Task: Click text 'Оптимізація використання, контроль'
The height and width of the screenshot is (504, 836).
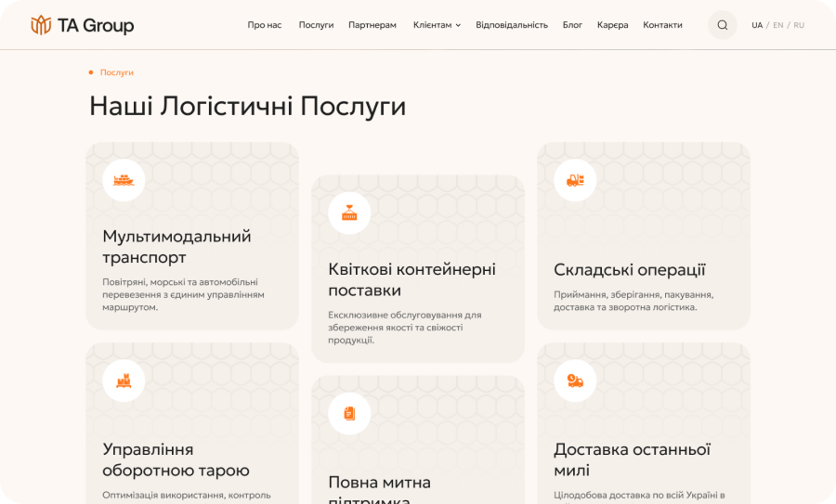Action: [187, 495]
